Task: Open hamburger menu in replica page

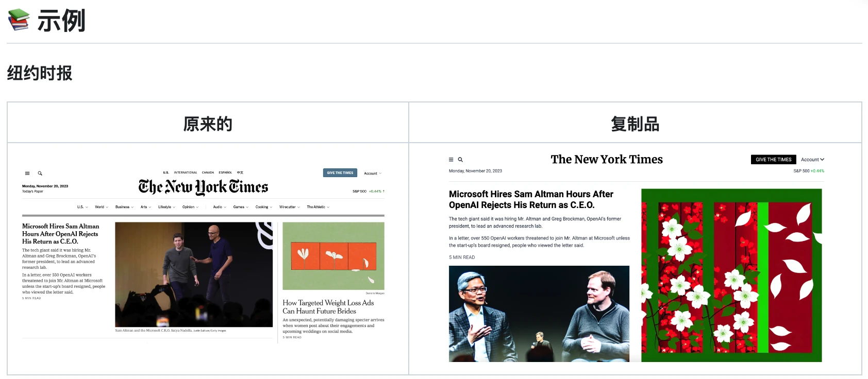Action: coord(451,160)
